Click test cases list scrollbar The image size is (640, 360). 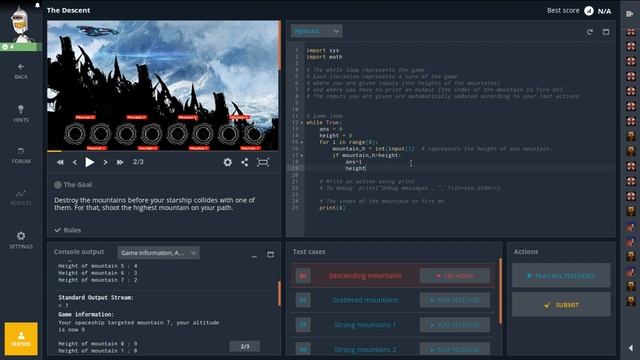(500, 291)
